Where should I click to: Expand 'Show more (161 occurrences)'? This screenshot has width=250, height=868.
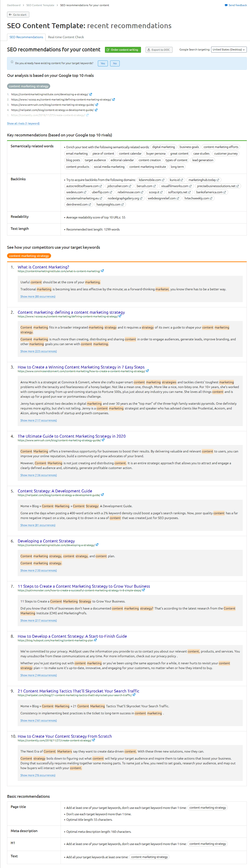click(38, 720)
